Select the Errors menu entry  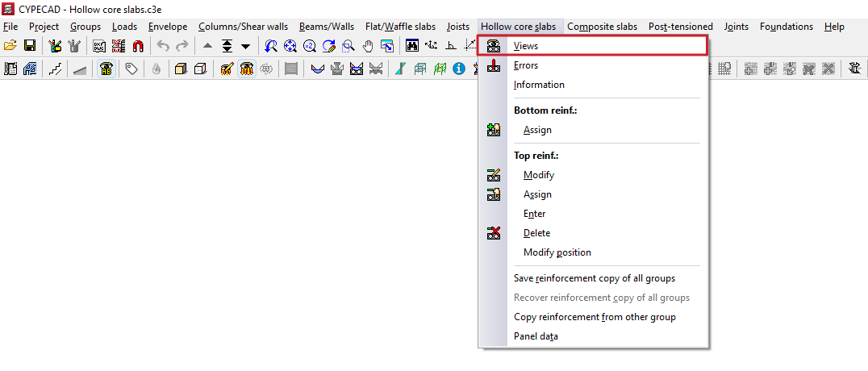(593, 65)
